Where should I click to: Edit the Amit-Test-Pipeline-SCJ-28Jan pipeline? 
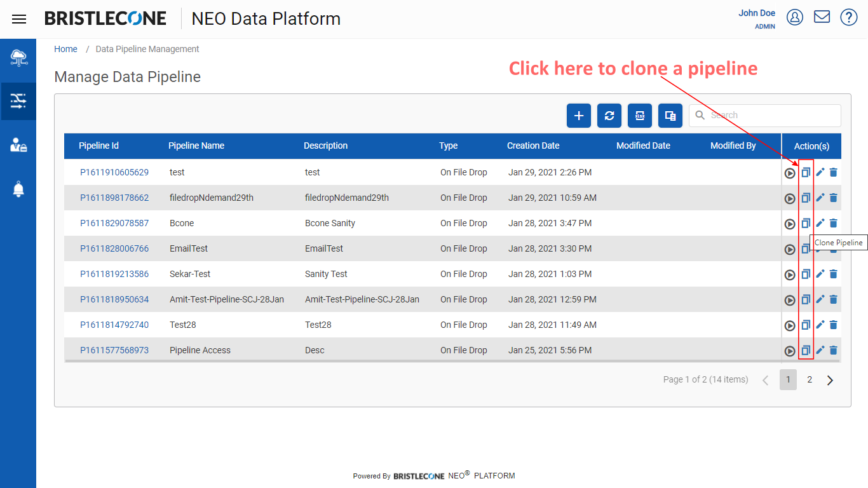(x=820, y=299)
